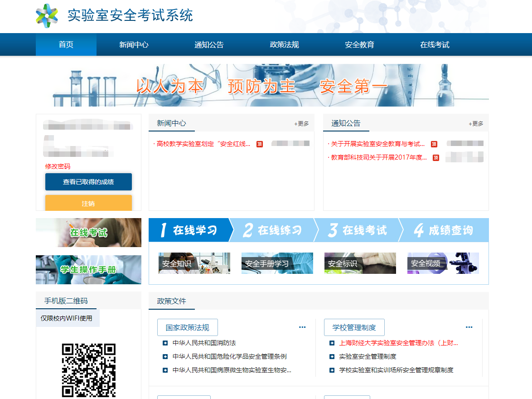This screenshot has width=532, height=399.
Task: Open the 学生操作手册 banner image
Action: click(88, 270)
